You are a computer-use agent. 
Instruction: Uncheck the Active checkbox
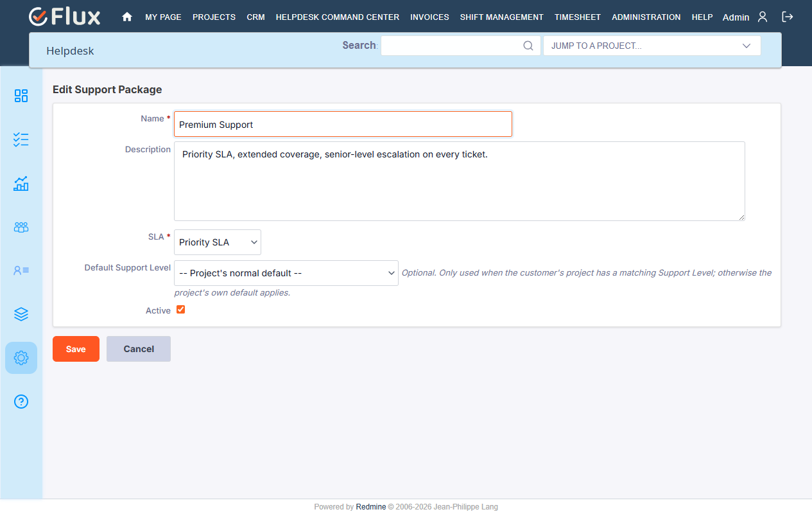point(180,310)
